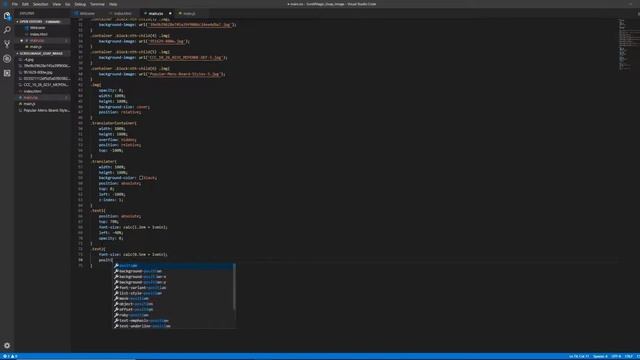Screen dimensions: 640x360
Task: Choose 'ruby-position' from suggestions
Action: click(x=173, y=315)
